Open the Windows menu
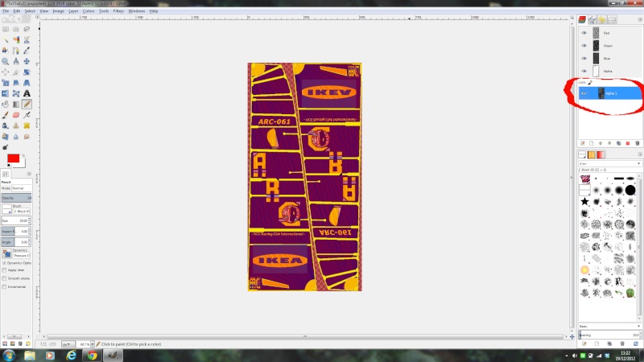 [x=136, y=11]
